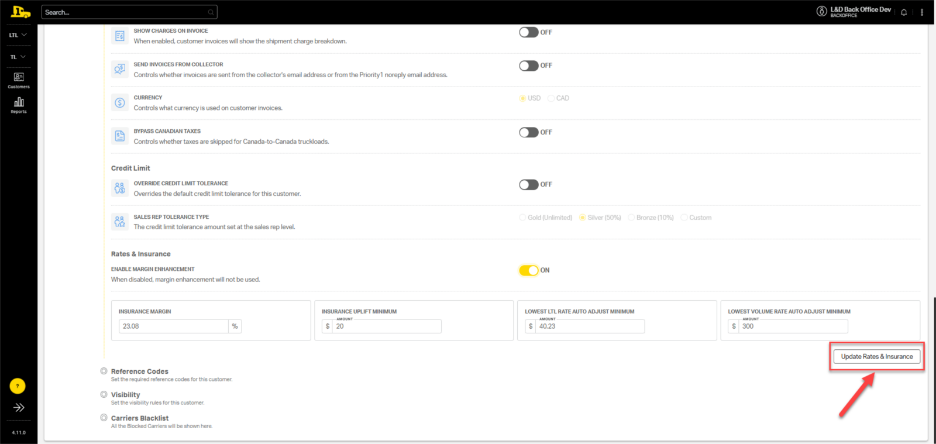Toggle Show Charges on Invoice switch
Screen dimensions: 936x444
pyautogui.click(x=528, y=32)
